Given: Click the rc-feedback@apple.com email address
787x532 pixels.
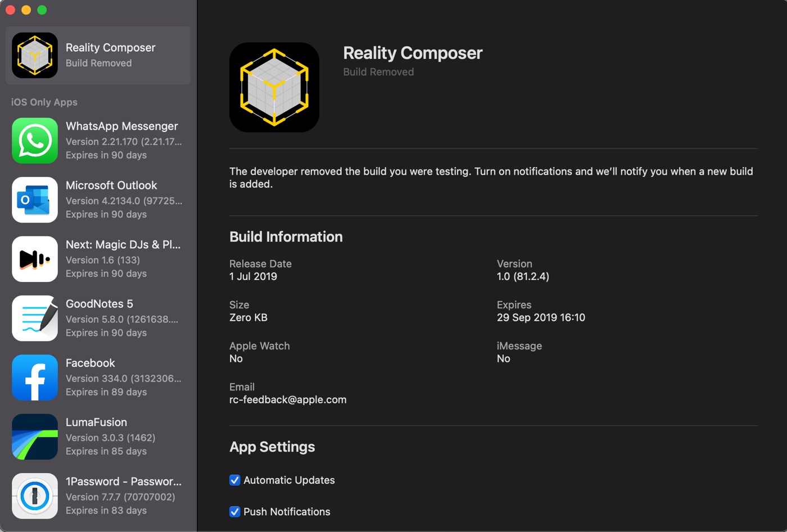Looking at the screenshot, I should [288, 399].
